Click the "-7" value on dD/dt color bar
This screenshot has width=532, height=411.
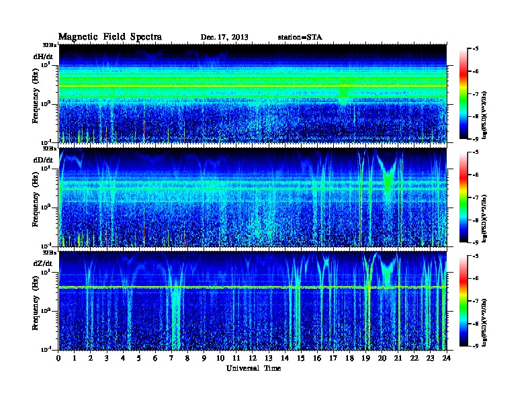(x=475, y=197)
